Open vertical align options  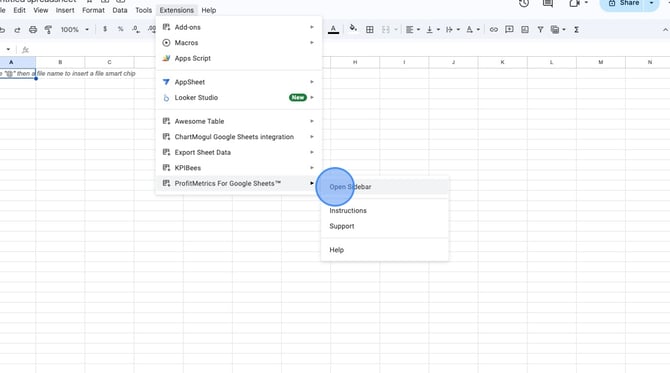point(432,29)
